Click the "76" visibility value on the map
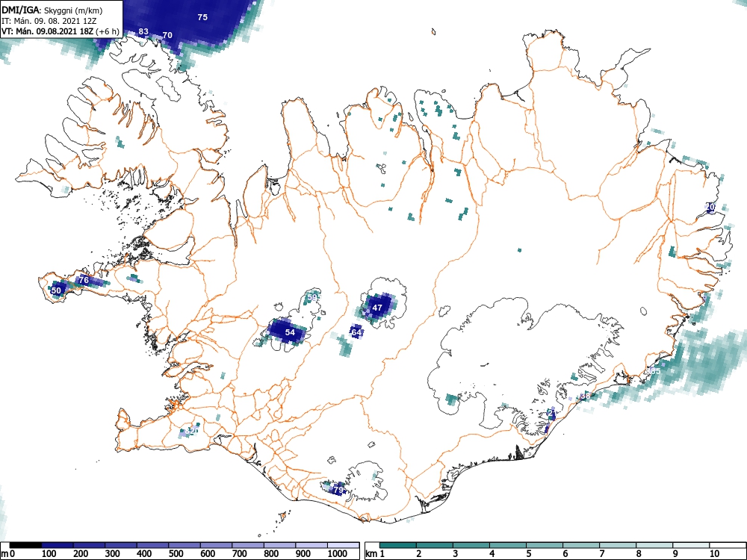The height and width of the screenshot is (560, 747). (84, 280)
